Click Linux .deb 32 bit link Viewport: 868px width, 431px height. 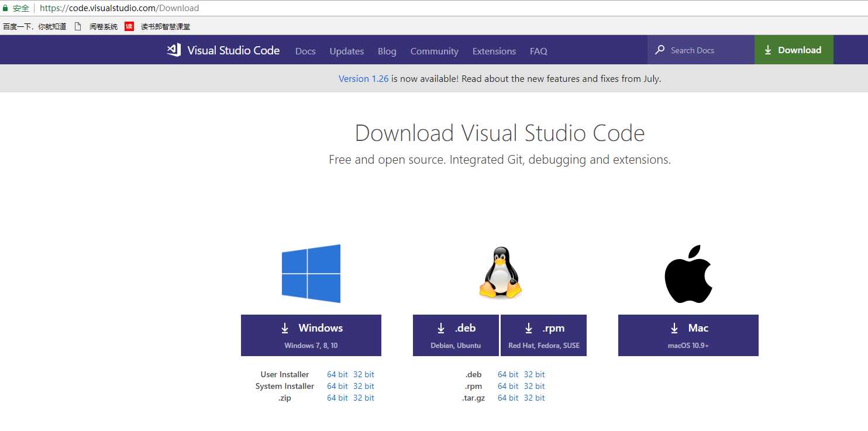coord(535,374)
